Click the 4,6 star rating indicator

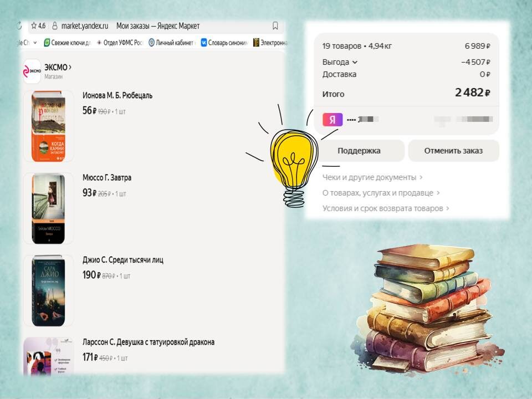pyautogui.click(x=39, y=25)
